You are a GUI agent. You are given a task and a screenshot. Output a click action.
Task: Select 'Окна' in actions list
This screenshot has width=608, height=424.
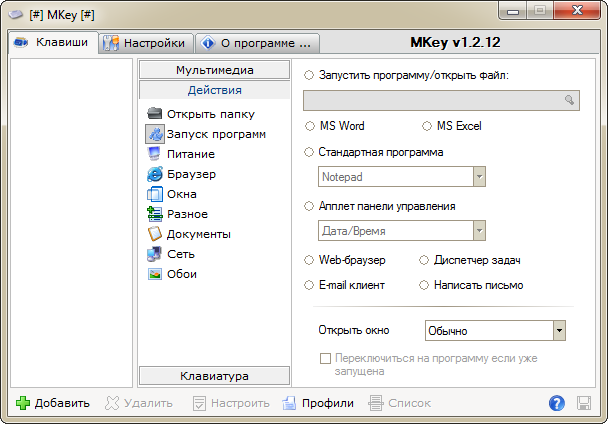181,194
